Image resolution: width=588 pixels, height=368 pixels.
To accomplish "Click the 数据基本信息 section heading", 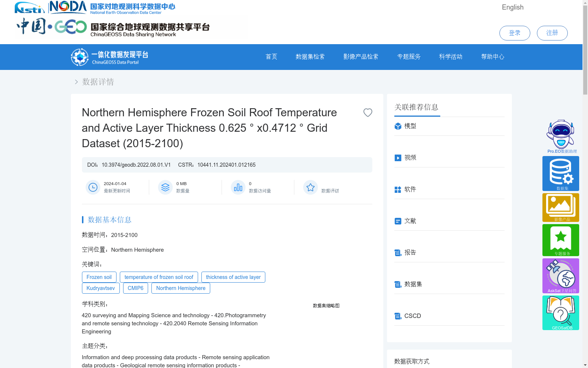I will click(110, 220).
